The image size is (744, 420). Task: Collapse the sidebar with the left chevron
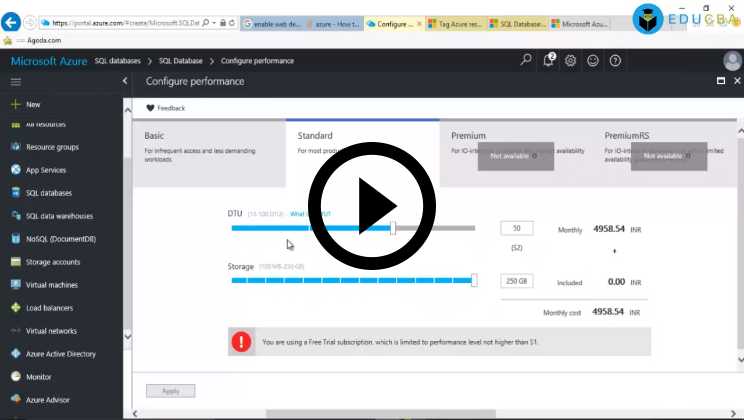point(124,81)
